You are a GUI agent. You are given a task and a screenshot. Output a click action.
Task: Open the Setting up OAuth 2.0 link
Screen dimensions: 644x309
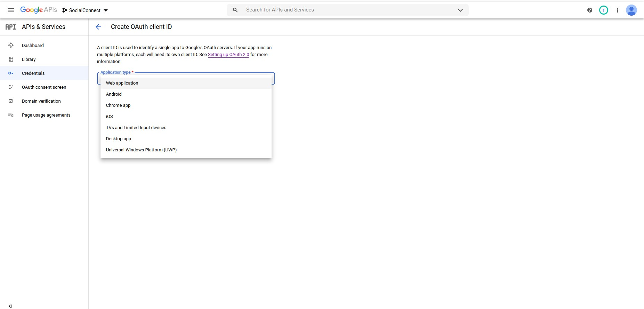point(228,55)
